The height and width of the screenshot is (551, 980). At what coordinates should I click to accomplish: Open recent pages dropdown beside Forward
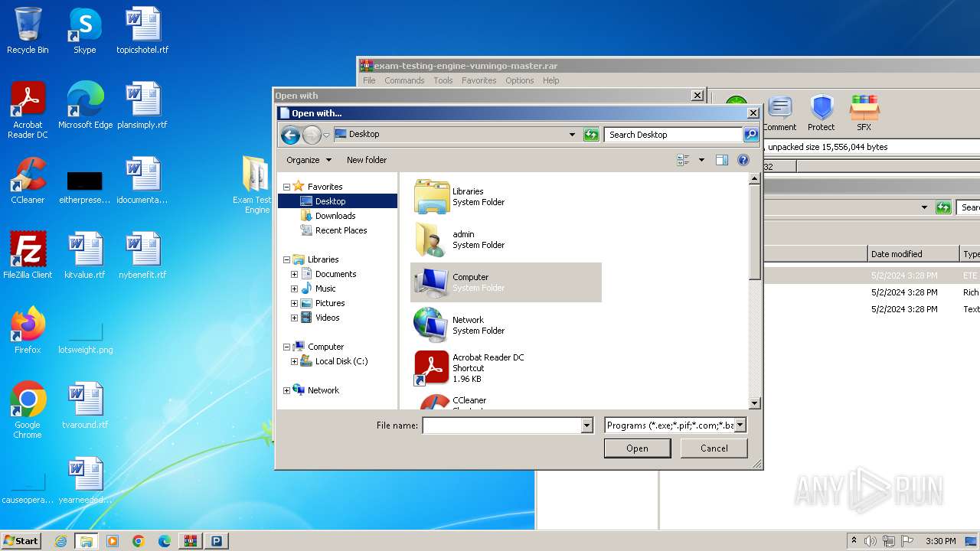(326, 135)
